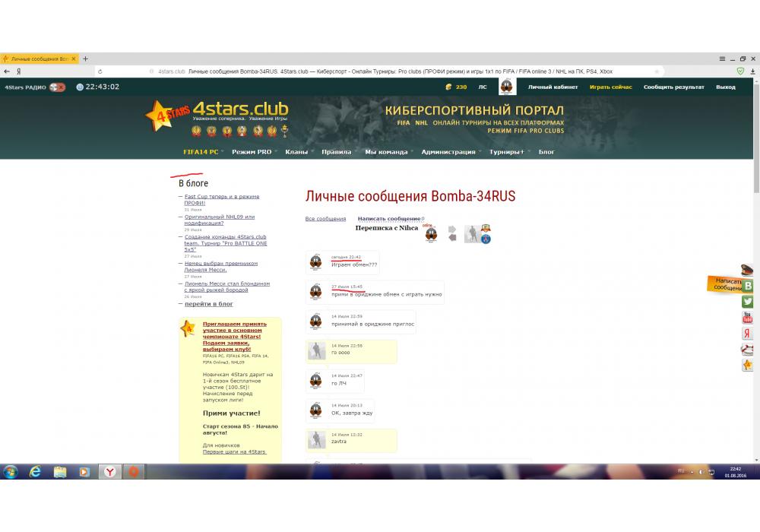The height and width of the screenshot is (532, 760).
Task: Open blog post Создание команды 4Stars.club team
Action: point(226,243)
